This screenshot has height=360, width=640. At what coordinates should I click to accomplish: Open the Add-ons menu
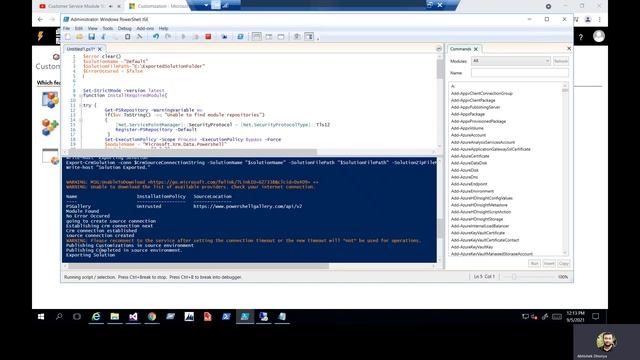(x=145, y=28)
